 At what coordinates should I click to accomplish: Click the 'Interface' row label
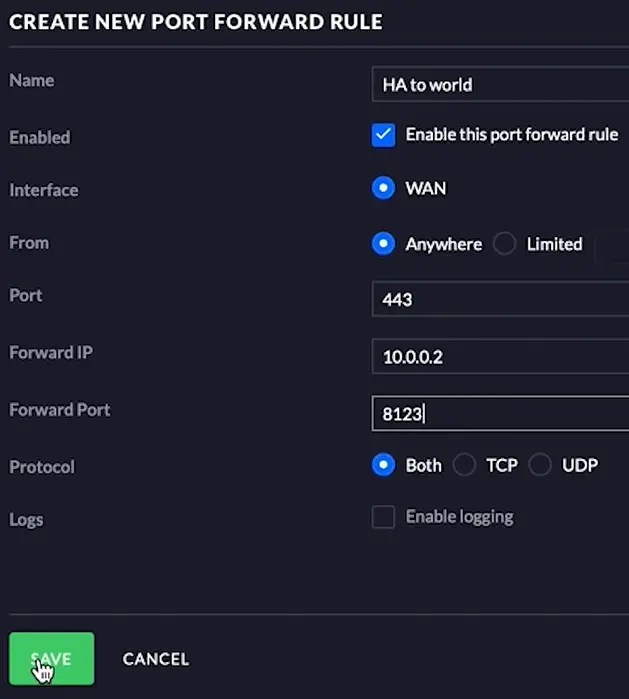pyautogui.click(x=44, y=190)
